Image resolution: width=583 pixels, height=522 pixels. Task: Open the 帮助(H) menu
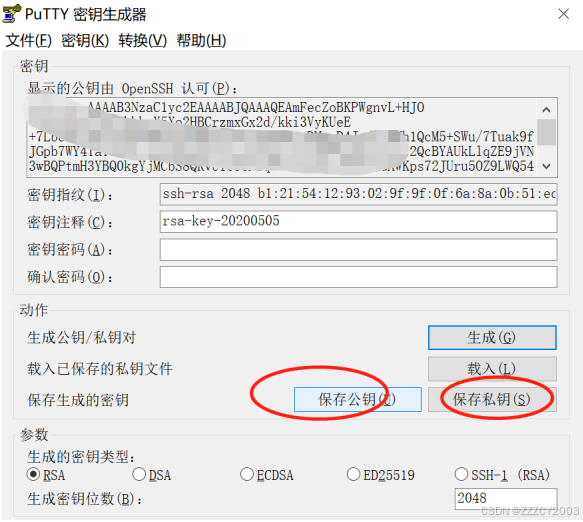coord(201,40)
